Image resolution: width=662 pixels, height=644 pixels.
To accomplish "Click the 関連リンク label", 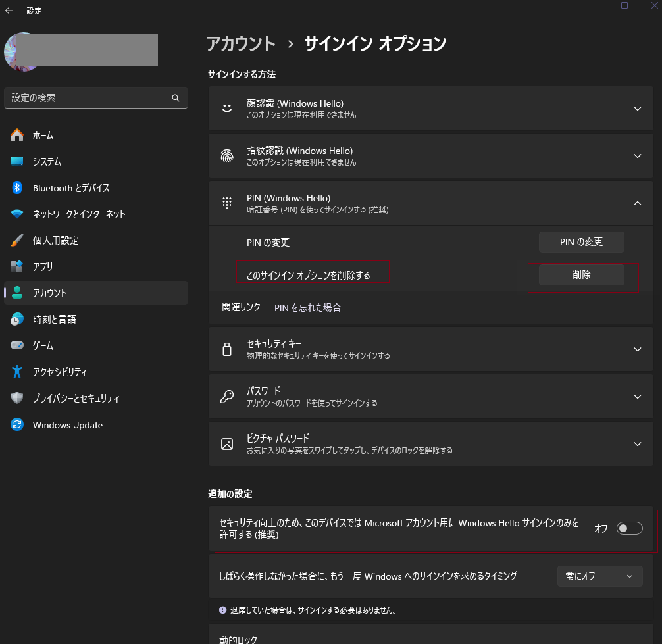I will point(241,307).
